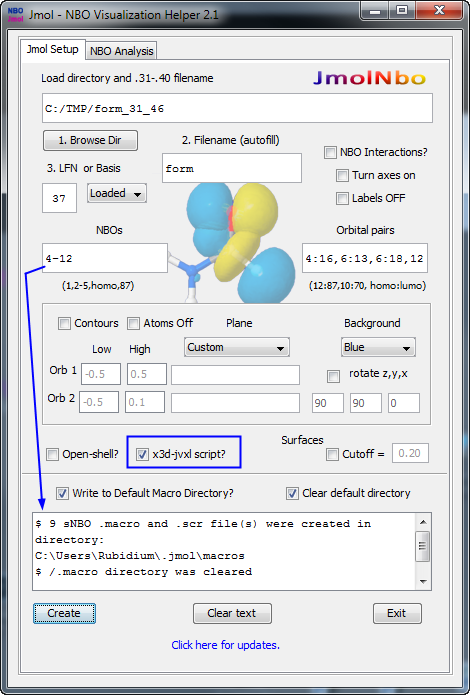Toggle the Labels OFF checkbox

pos(342,198)
